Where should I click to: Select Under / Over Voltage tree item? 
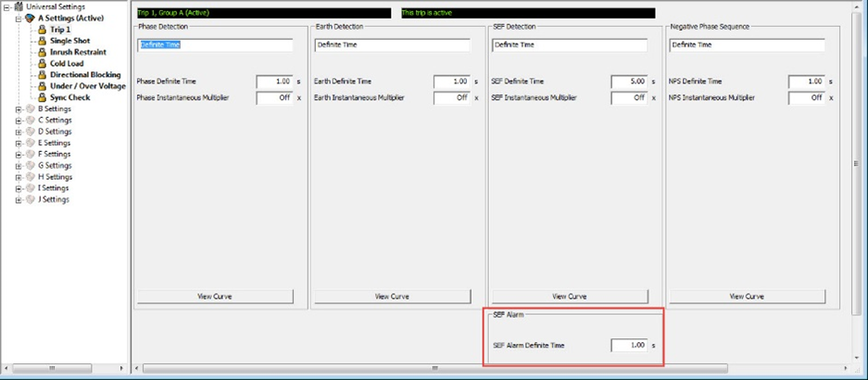point(87,86)
